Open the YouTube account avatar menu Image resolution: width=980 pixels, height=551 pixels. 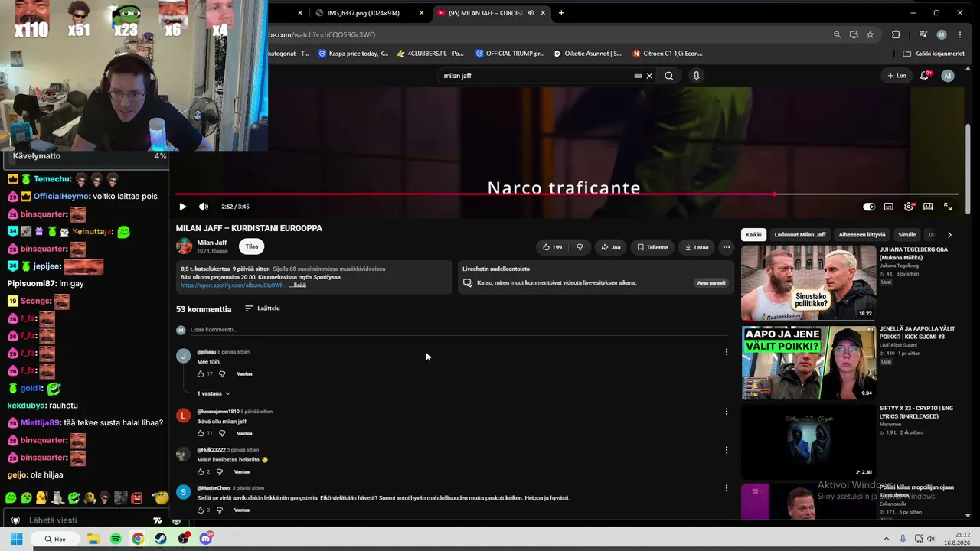(x=948, y=76)
